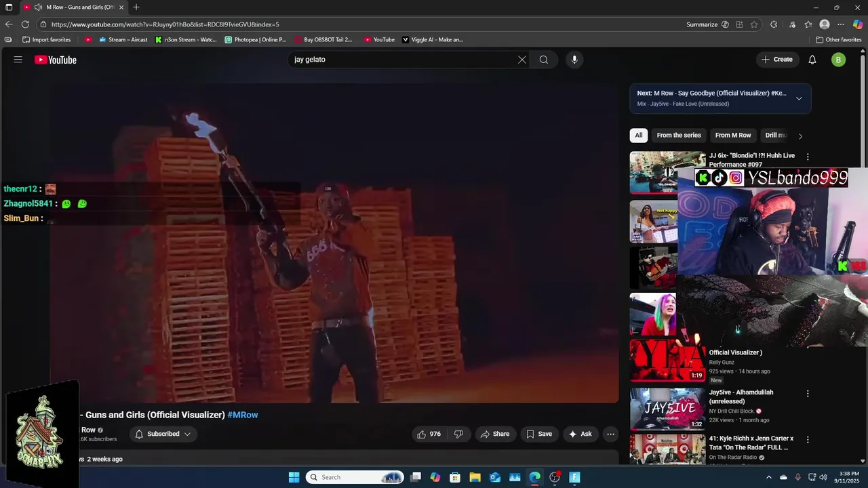The height and width of the screenshot is (488, 868).
Task: Click the YouTube search magnifier button
Action: tap(544, 60)
